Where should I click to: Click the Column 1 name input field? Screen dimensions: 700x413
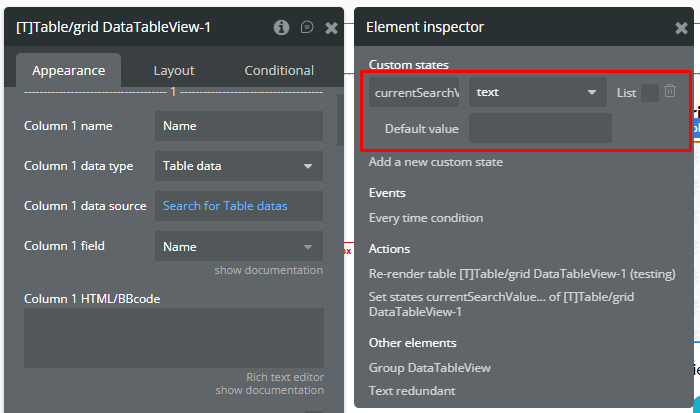(x=238, y=126)
